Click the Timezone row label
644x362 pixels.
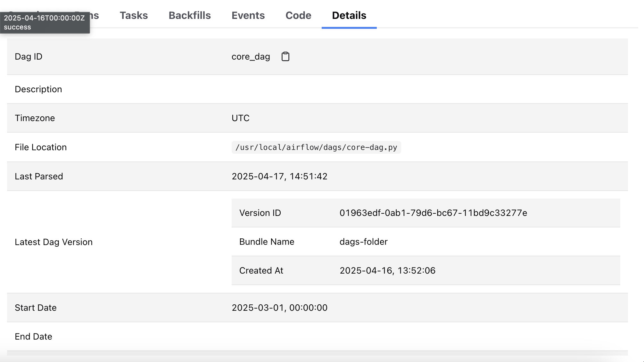(x=35, y=118)
